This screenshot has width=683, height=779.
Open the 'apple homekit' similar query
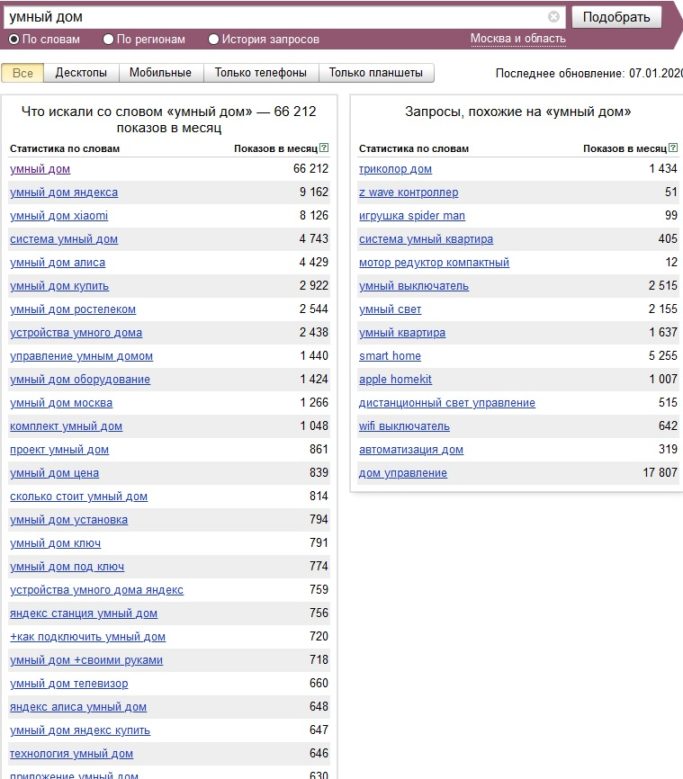click(x=395, y=380)
